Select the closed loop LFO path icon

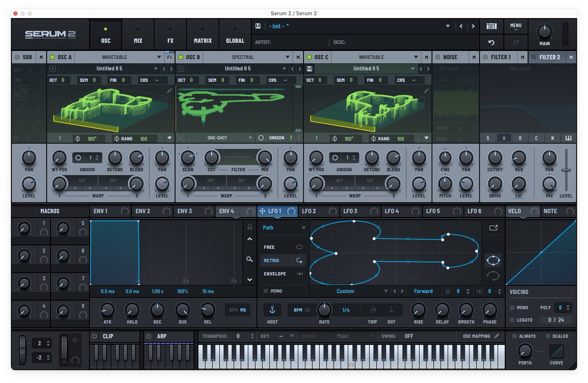click(x=493, y=261)
